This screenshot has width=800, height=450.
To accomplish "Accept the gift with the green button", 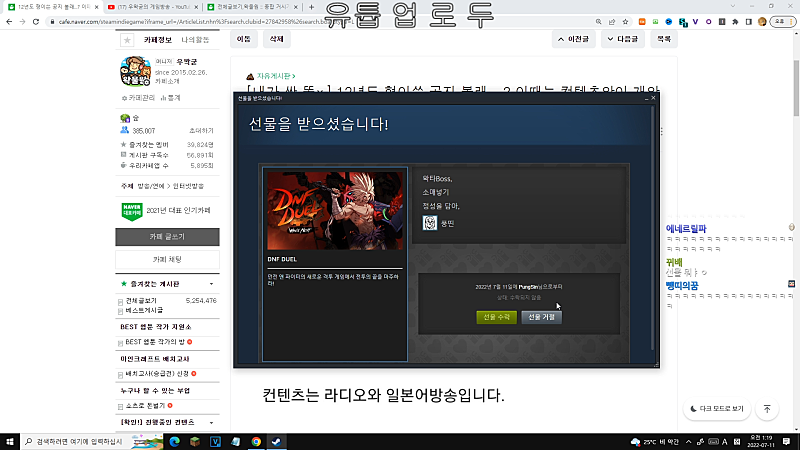I will click(496, 317).
